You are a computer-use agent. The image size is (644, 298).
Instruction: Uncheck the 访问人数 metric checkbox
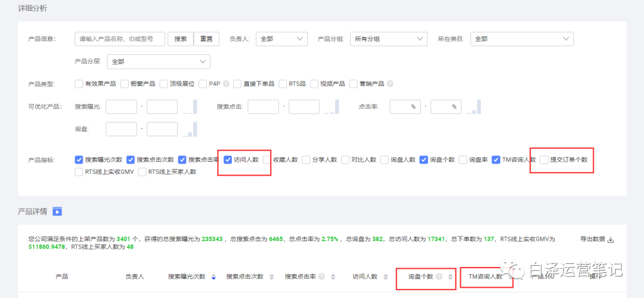(x=228, y=159)
